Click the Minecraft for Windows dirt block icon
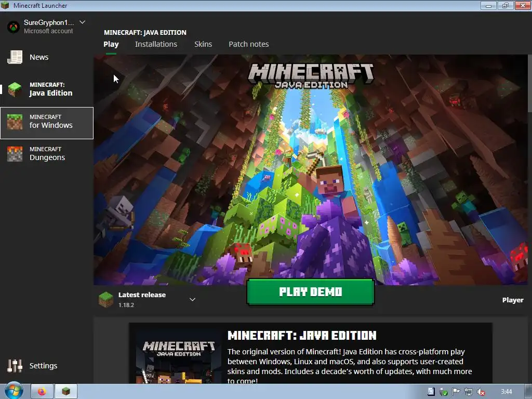 pyautogui.click(x=15, y=122)
